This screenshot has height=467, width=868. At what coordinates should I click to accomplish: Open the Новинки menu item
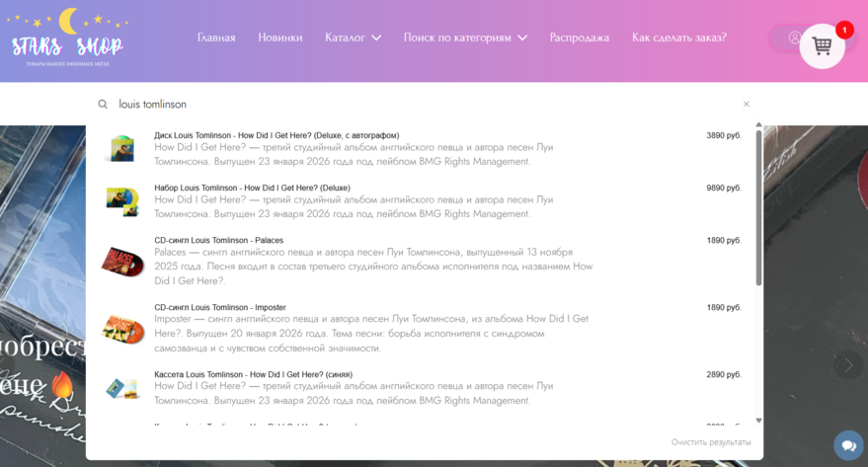click(280, 38)
